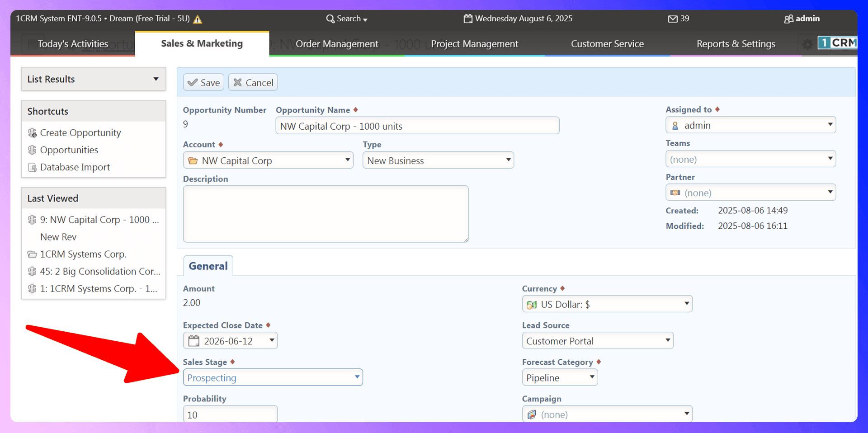The height and width of the screenshot is (433, 868).
Task: Open the Currency US Dollar dropdown arrow
Action: pyautogui.click(x=686, y=304)
